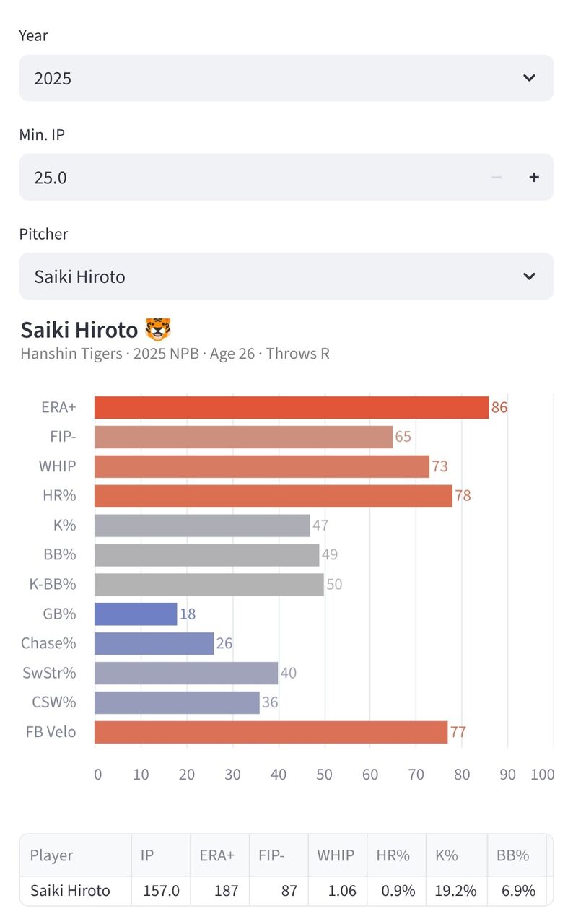Click the FB Velo bar
Viewport: 573px width, 924px height.
(271, 732)
